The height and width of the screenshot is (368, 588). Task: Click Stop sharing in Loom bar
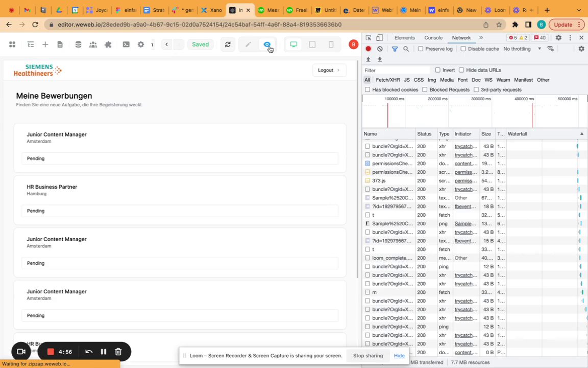pos(368,356)
